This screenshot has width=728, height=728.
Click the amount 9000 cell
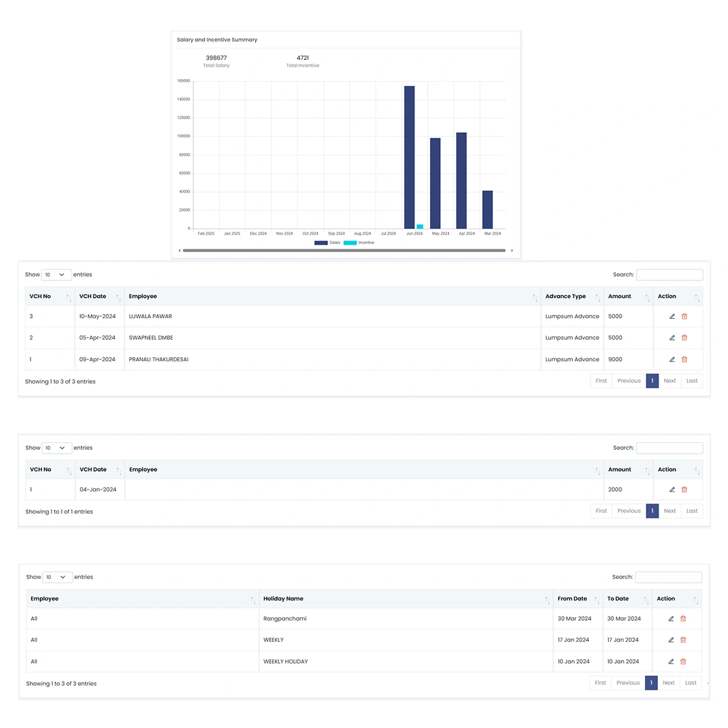coord(629,359)
